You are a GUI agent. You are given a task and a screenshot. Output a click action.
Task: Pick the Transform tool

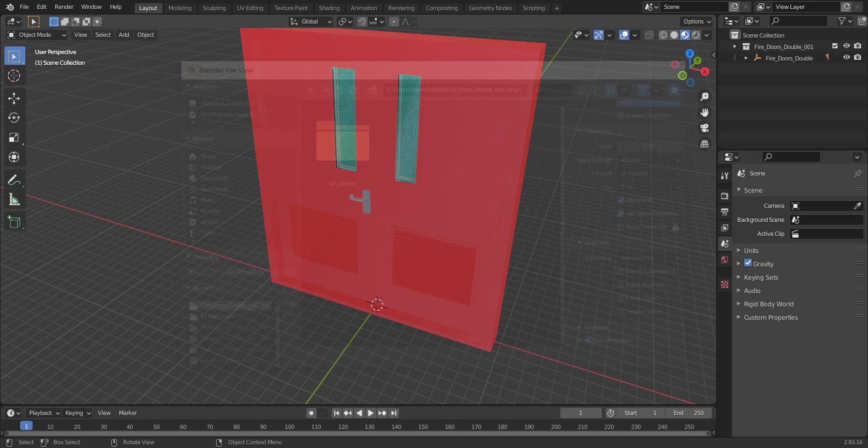point(14,157)
